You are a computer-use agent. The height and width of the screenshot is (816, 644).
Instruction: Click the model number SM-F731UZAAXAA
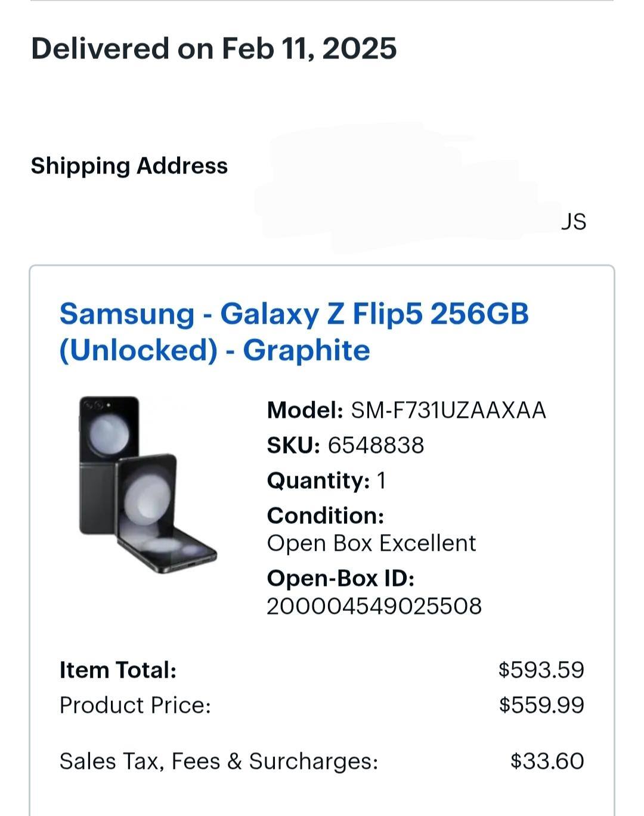point(448,410)
